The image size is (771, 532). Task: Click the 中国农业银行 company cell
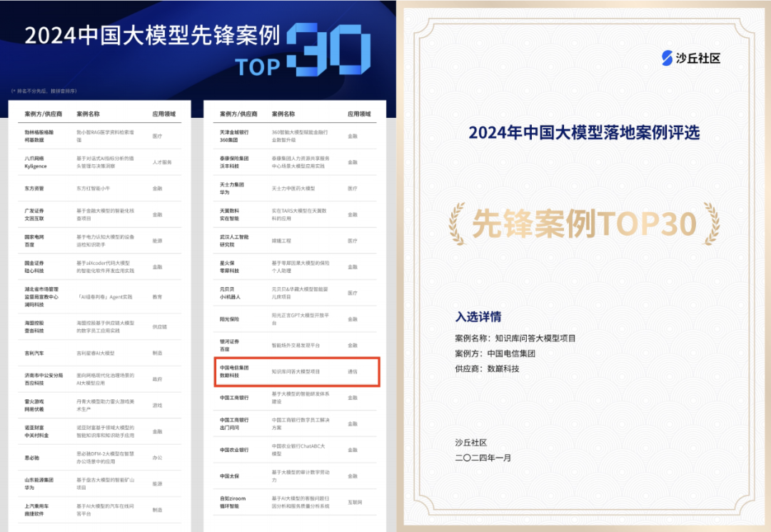(234, 450)
